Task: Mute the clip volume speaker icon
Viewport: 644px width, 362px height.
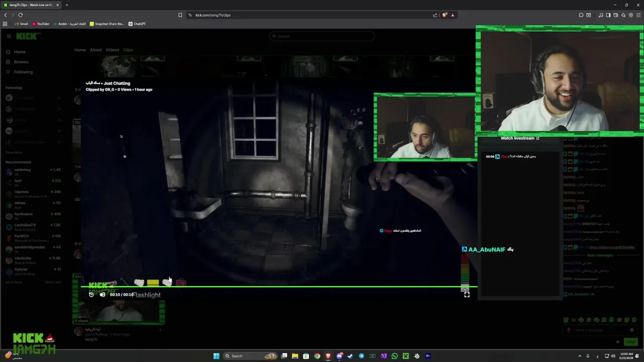Action: tap(103, 295)
